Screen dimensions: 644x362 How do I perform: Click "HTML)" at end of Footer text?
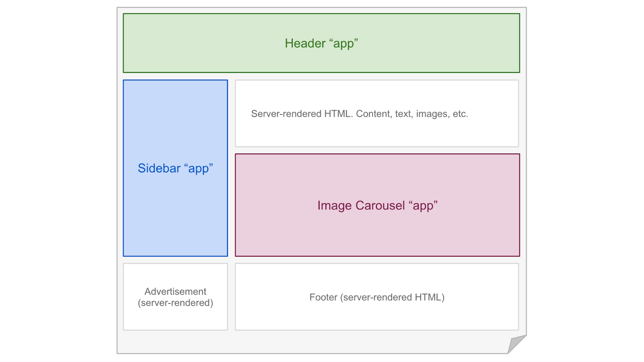pos(430,297)
